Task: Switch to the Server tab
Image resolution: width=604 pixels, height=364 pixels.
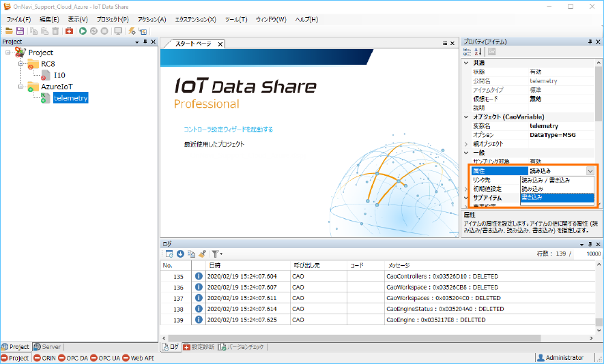Action: point(52,347)
